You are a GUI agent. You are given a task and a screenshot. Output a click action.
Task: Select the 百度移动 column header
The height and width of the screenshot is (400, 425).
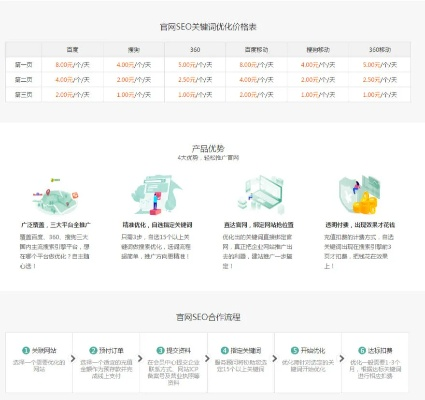[x=256, y=50]
